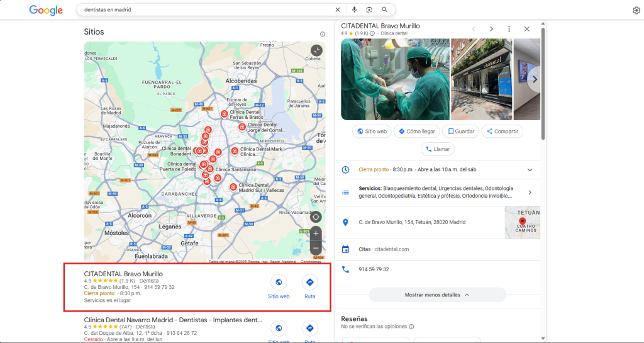Open info icon next to Sitios heading
The image size is (644, 343).
[x=323, y=34]
